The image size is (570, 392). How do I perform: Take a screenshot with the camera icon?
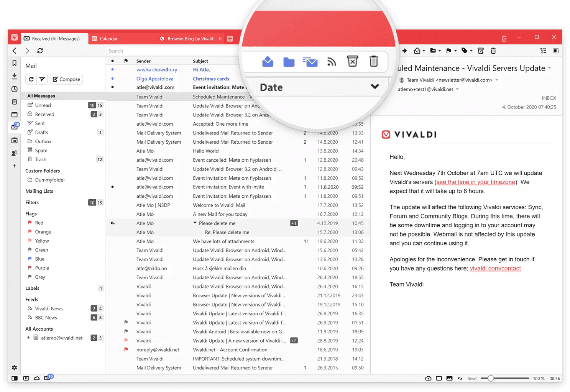coord(428,378)
